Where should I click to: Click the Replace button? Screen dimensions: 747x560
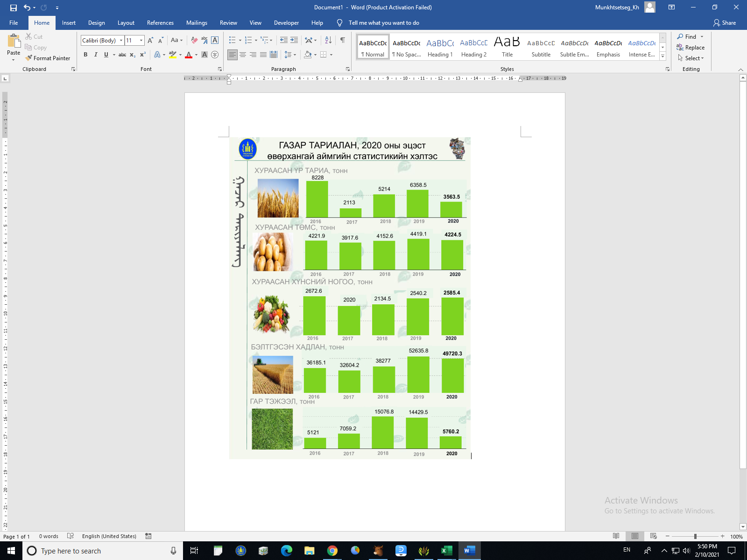click(x=691, y=48)
